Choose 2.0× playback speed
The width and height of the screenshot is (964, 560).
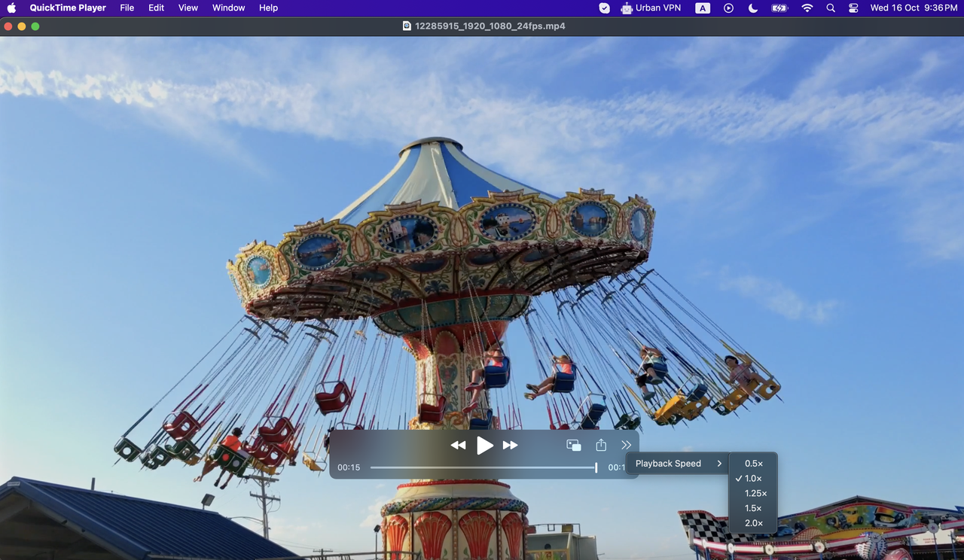pyautogui.click(x=753, y=522)
